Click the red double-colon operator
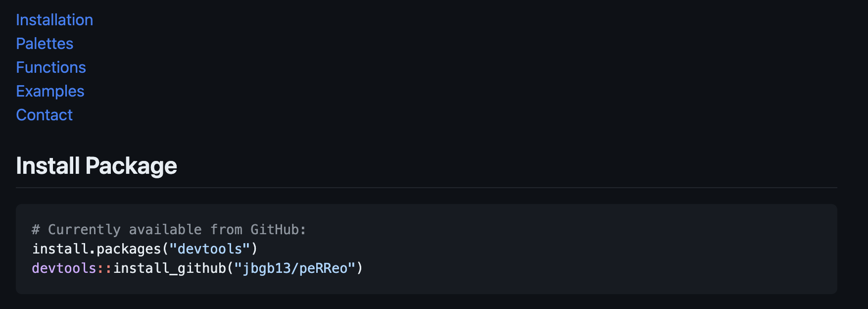The height and width of the screenshot is (309, 868). point(104,268)
